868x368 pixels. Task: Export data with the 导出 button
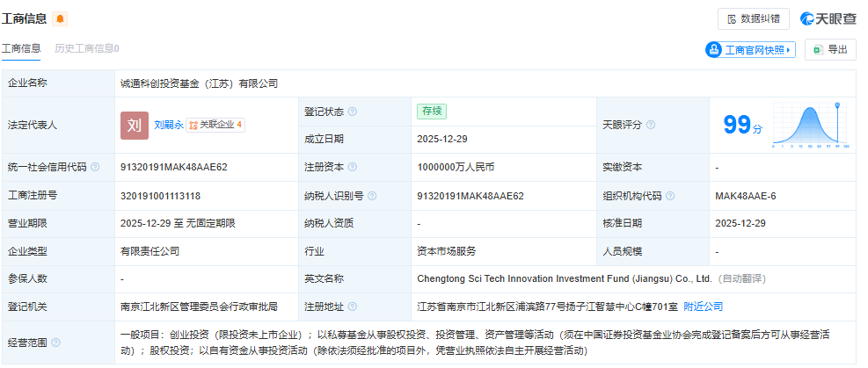(830, 50)
